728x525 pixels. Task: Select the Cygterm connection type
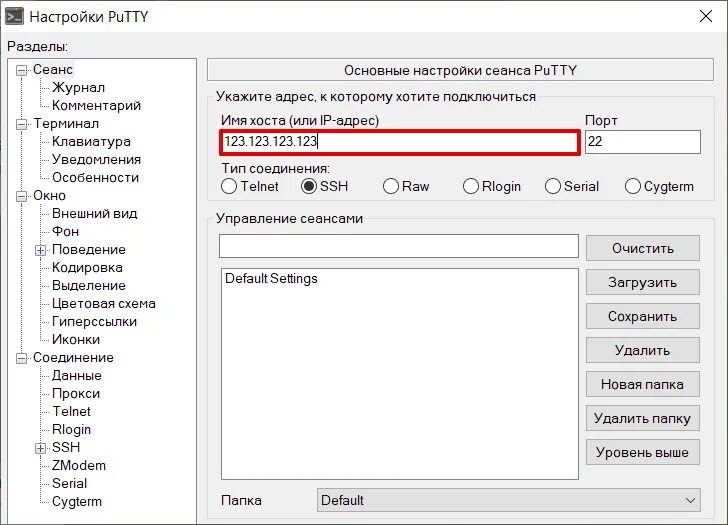tap(633, 187)
